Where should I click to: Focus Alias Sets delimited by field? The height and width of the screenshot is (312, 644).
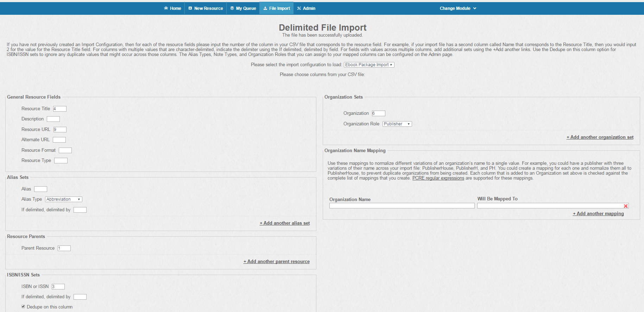pos(80,210)
